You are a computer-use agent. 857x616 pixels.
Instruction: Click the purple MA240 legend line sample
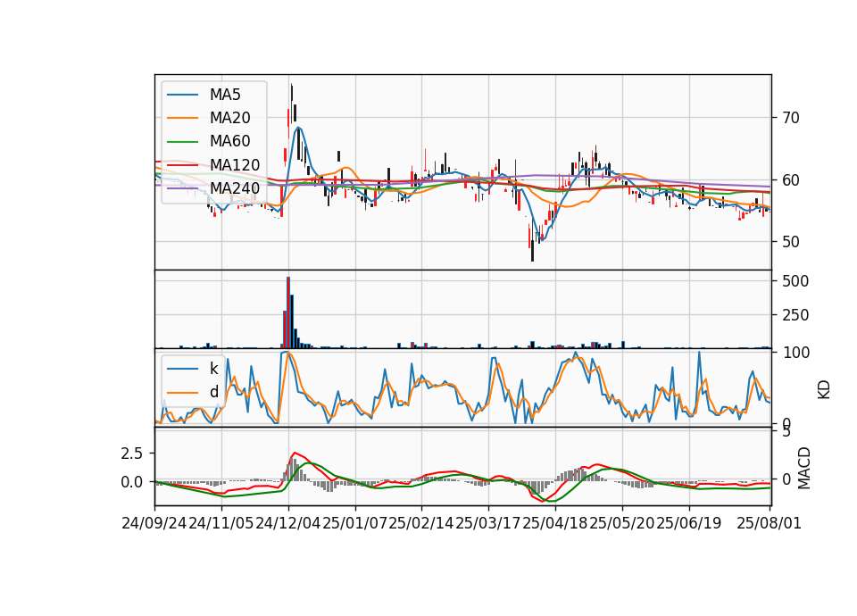pos(182,188)
